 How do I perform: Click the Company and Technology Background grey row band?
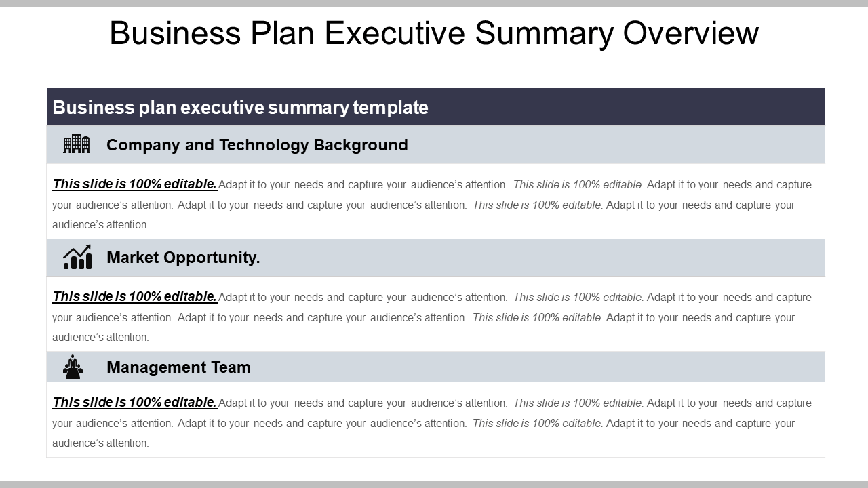pyautogui.click(x=435, y=145)
